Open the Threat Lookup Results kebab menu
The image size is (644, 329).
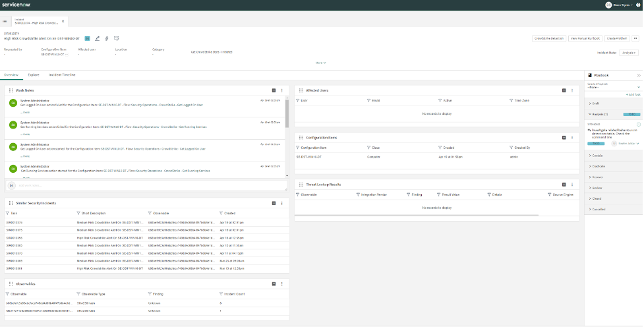571,185
